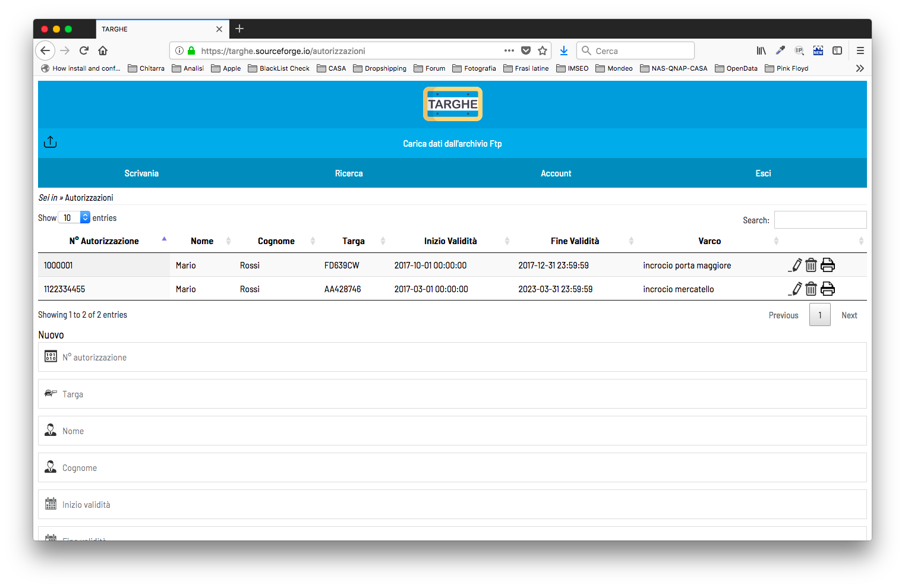Viewport: 905px width, 588px height.
Task: Open the Autorizzazioni breadcrumb link
Action: (89, 197)
